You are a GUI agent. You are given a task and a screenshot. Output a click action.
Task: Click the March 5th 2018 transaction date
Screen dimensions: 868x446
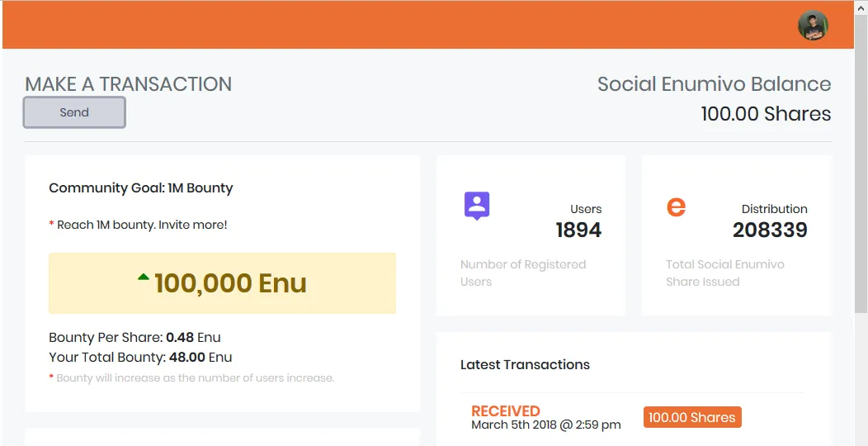coord(546,425)
